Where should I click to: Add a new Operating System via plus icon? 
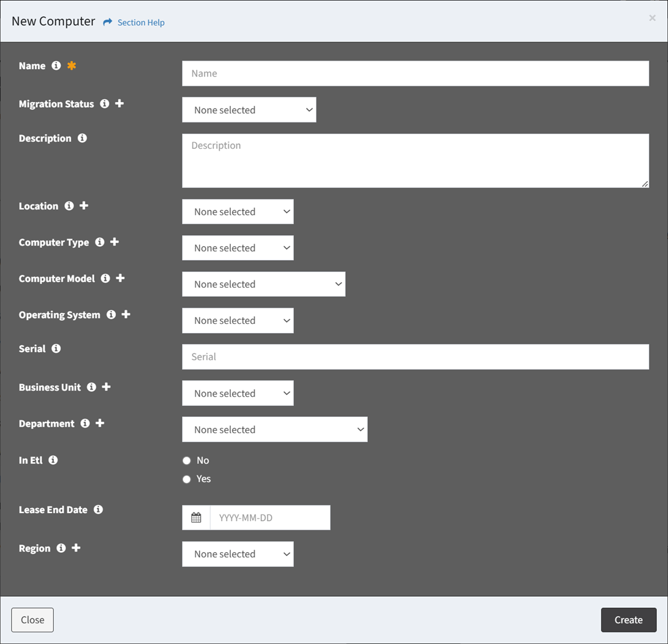126,314
